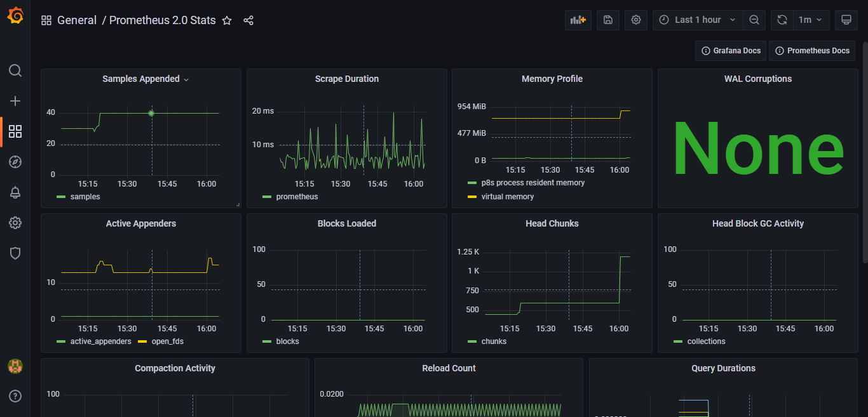Refresh the dashboard now
This screenshot has width=868, height=417.
point(782,20)
